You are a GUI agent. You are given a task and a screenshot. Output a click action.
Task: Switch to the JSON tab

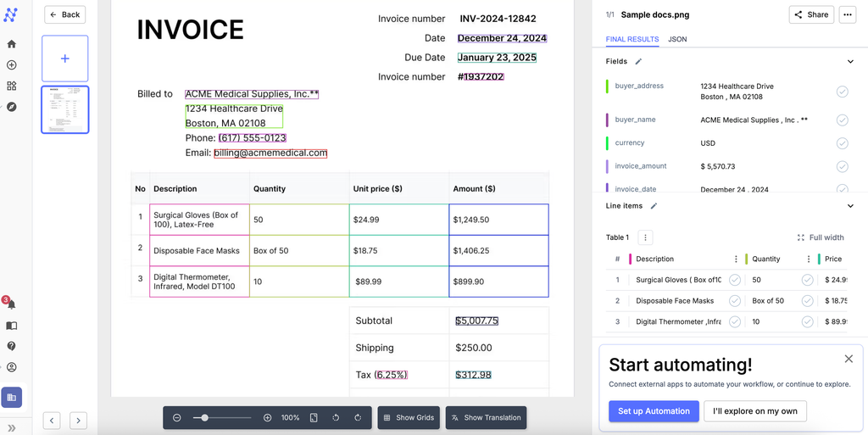(x=677, y=39)
